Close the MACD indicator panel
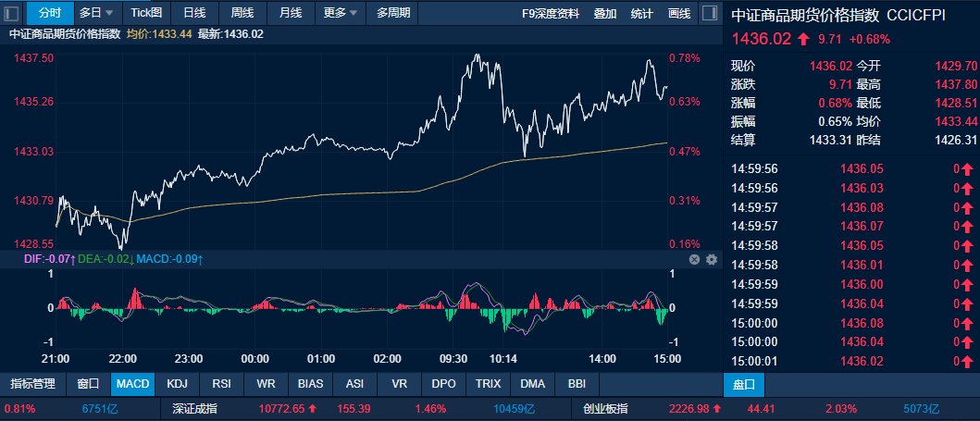 tap(694, 260)
